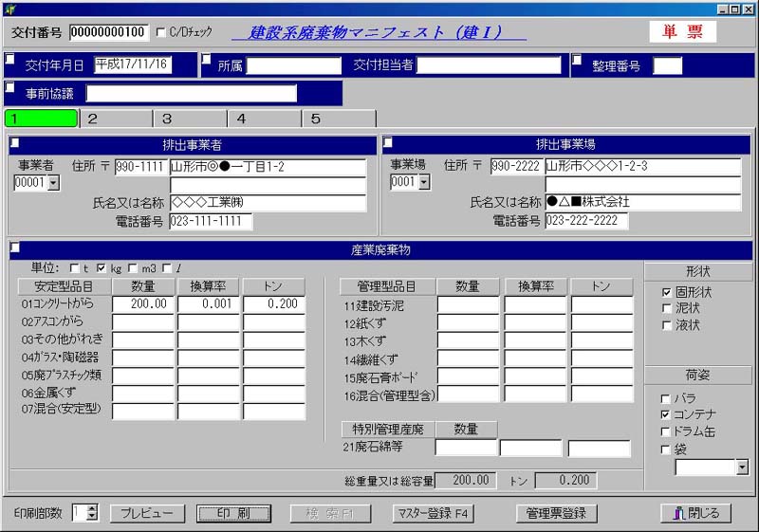
Task: Open the 事業場 code 0001 dropdown
Action: (424, 182)
